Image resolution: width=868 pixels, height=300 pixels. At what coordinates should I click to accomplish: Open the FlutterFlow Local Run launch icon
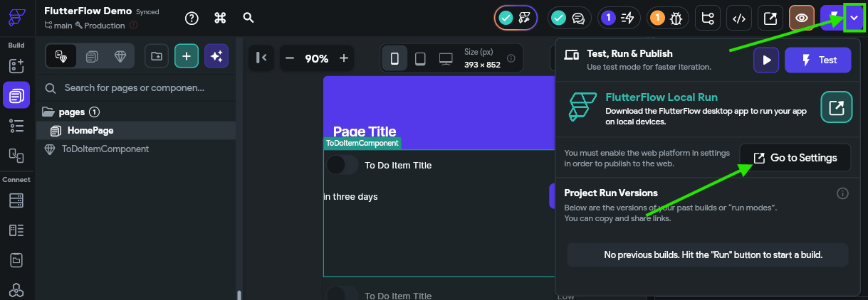837,107
